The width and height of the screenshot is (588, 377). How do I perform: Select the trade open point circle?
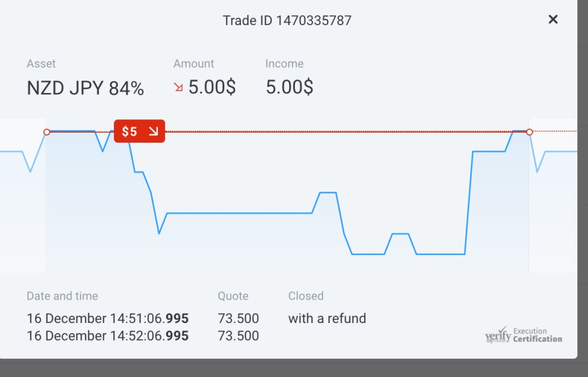click(47, 132)
